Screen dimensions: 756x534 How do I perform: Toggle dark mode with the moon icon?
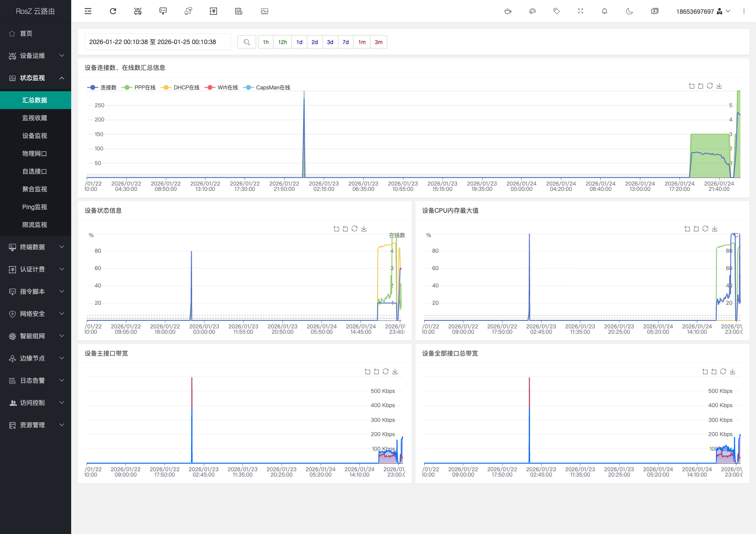point(629,11)
